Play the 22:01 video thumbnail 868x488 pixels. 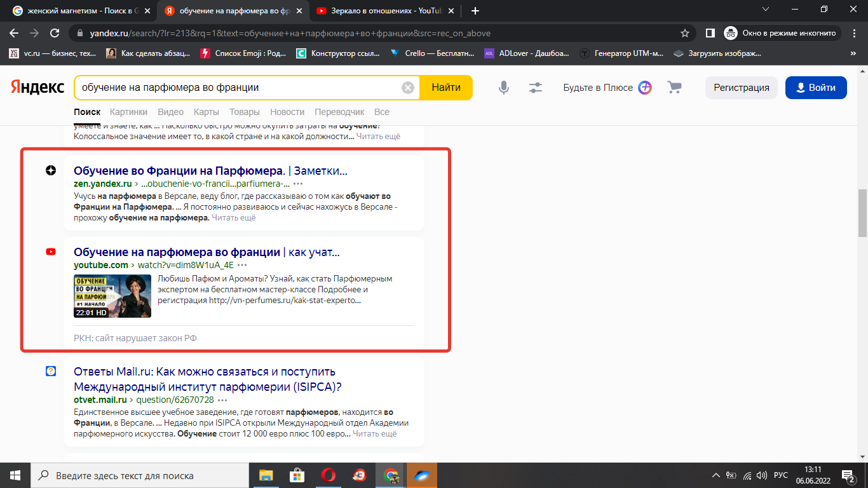112,296
